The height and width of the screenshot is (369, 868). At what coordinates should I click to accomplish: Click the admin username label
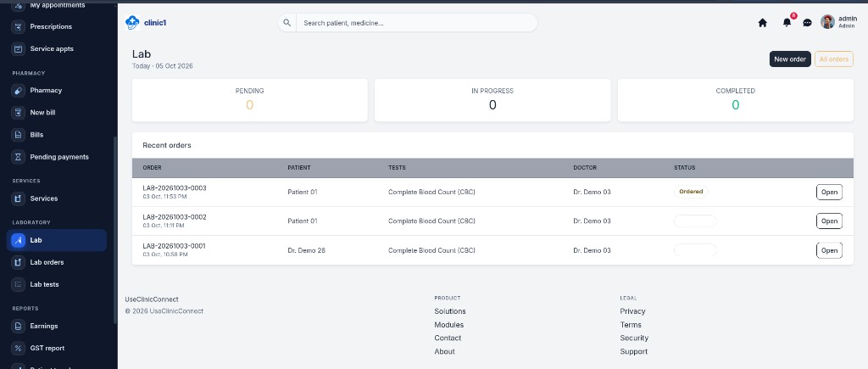848,19
